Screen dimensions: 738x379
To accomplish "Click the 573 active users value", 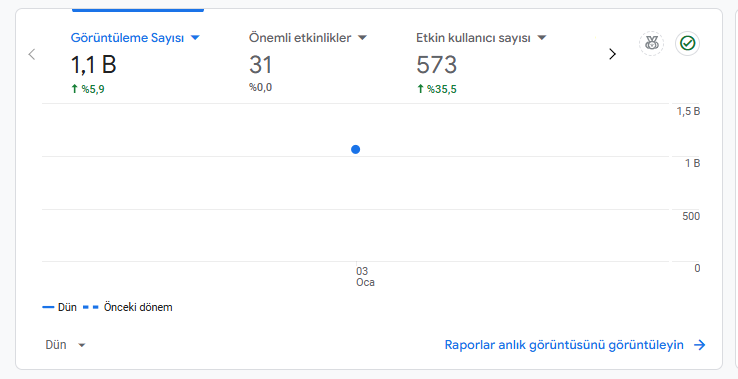I will point(436,65).
